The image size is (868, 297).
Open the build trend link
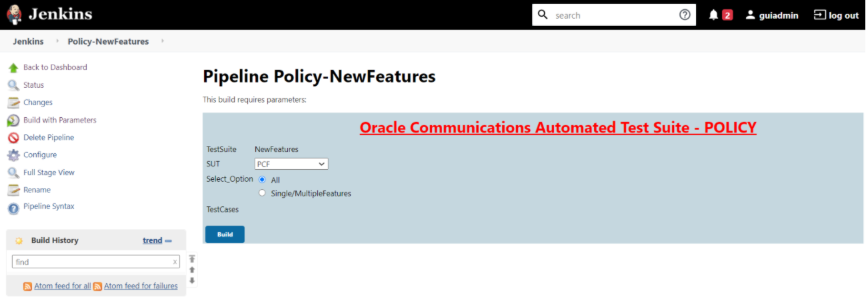click(153, 240)
